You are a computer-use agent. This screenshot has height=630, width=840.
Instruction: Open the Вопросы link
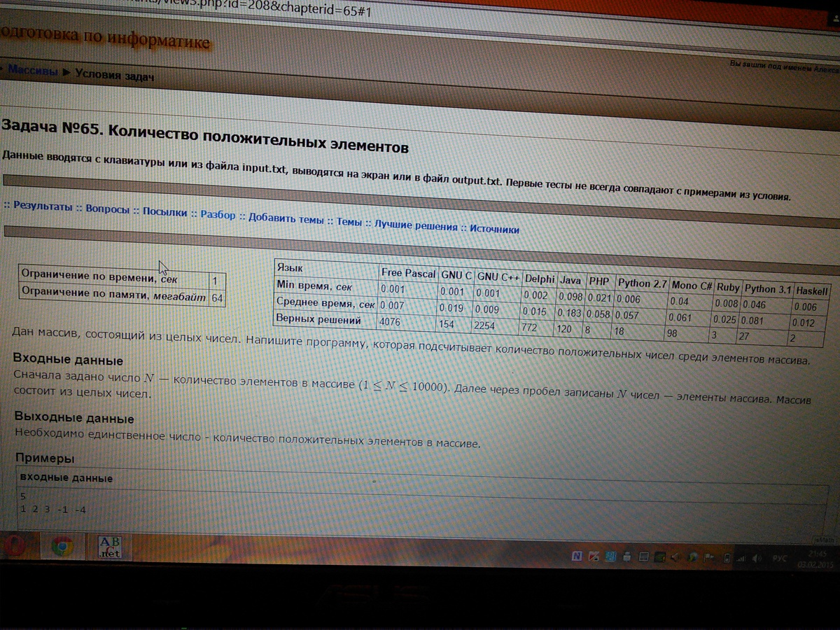(107, 209)
